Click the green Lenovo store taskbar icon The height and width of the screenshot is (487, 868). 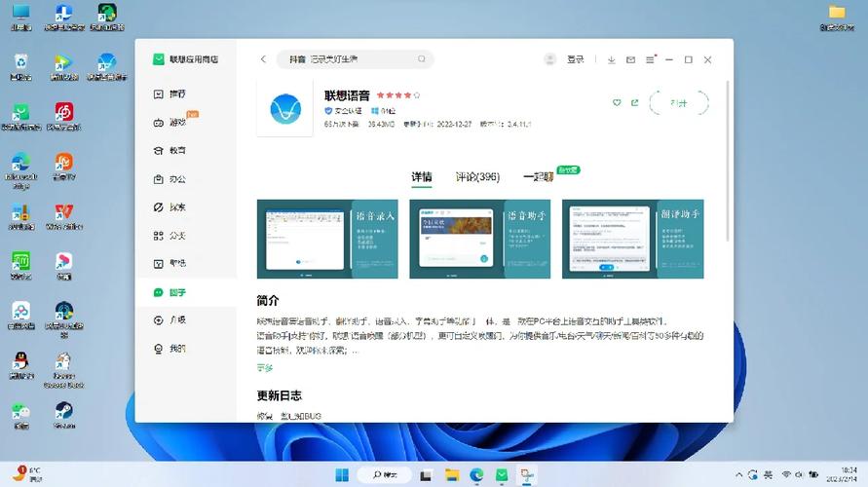click(x=502, y=475)
